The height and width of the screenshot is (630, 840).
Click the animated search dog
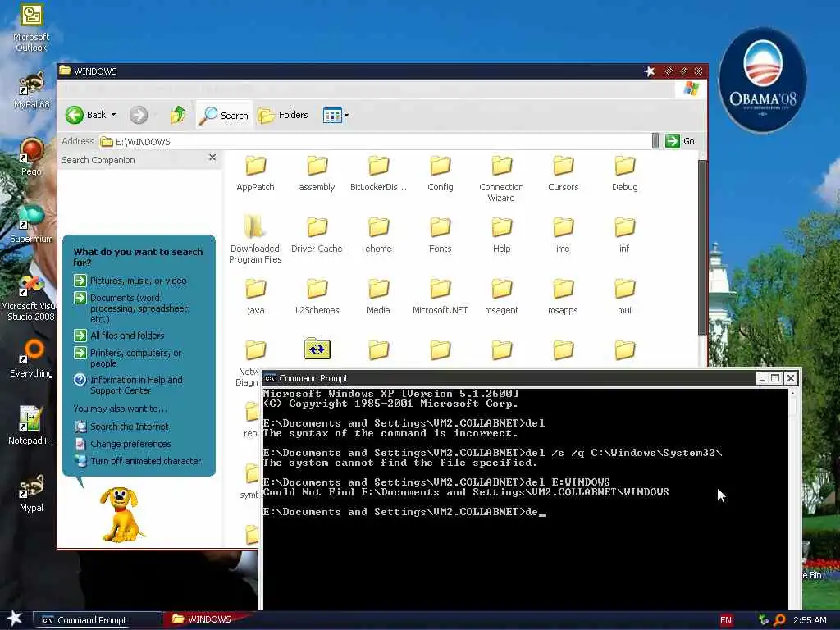click(x=121, y=515)
